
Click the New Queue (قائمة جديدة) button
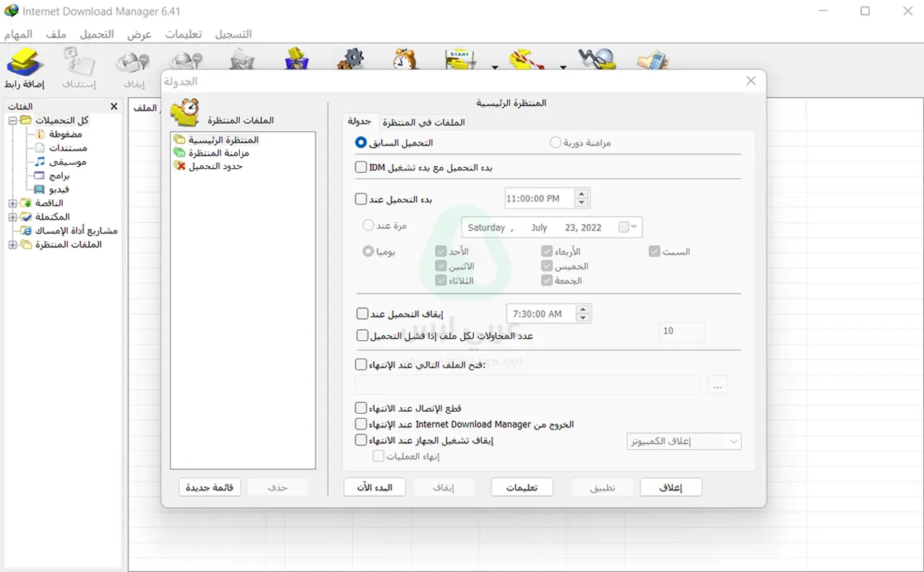[210, 487]
